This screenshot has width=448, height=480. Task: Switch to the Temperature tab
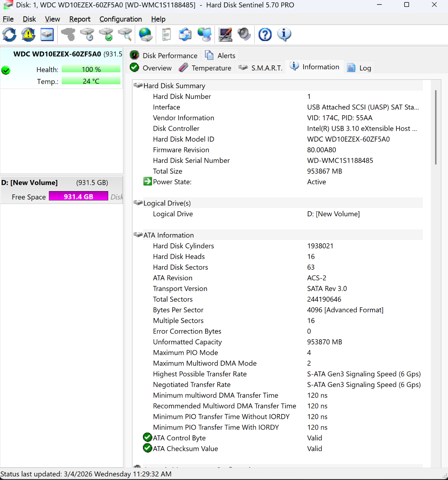pos(205,68)
